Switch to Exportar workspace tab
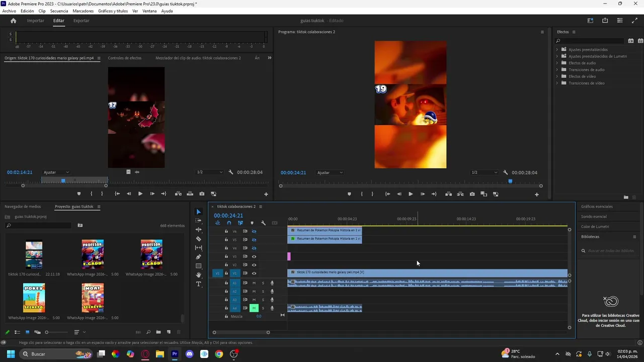This screenshot has height=362, width=644. 82,21
